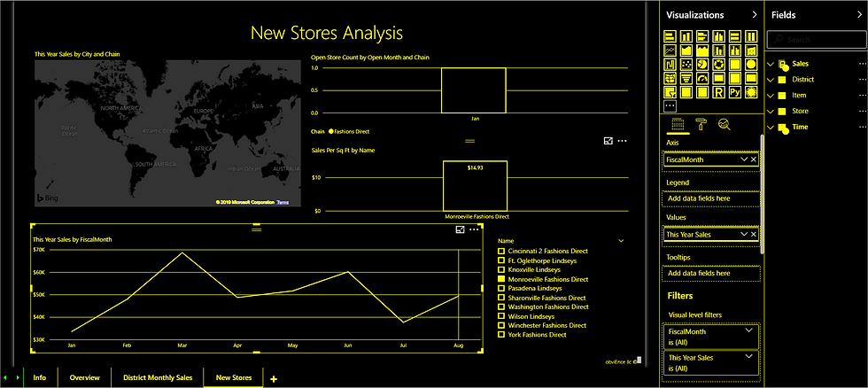
Task: Open the This Year Sales value dropdown
Action: 744,235
